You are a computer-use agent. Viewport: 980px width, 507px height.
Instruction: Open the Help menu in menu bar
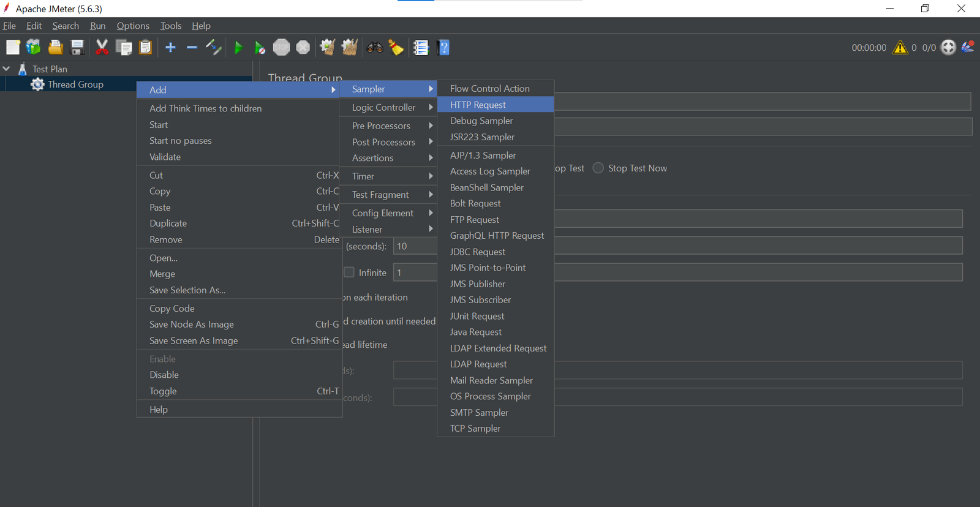coord(201,26)
